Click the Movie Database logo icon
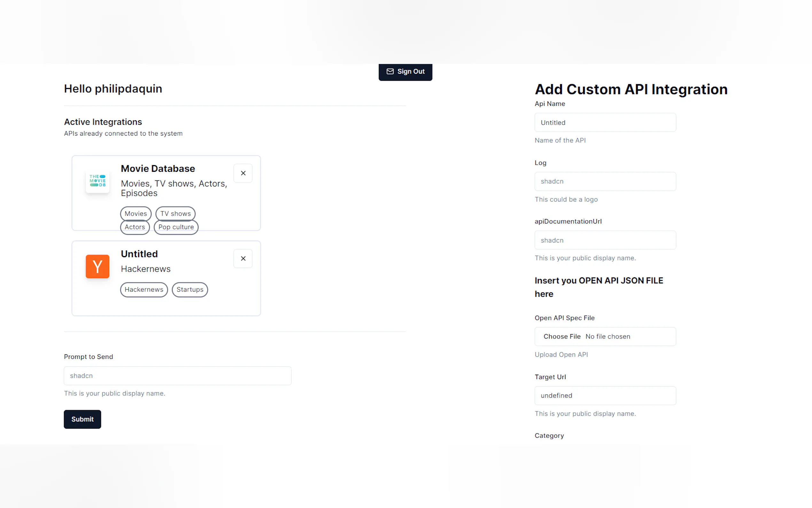The width and height of the screenshot is (812, 508). 98,181
